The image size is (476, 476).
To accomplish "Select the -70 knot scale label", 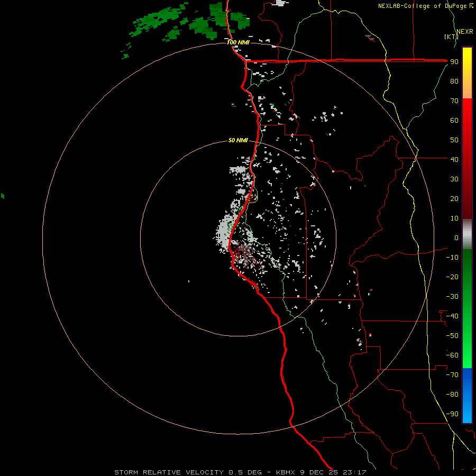I will [x=452, y=375].
